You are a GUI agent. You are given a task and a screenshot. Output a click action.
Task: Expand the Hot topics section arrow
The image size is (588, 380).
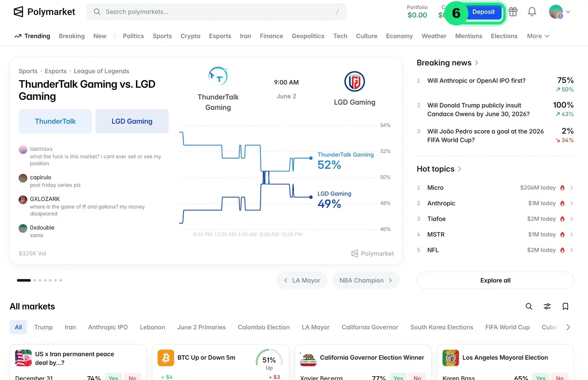click(x=460, y=169)
